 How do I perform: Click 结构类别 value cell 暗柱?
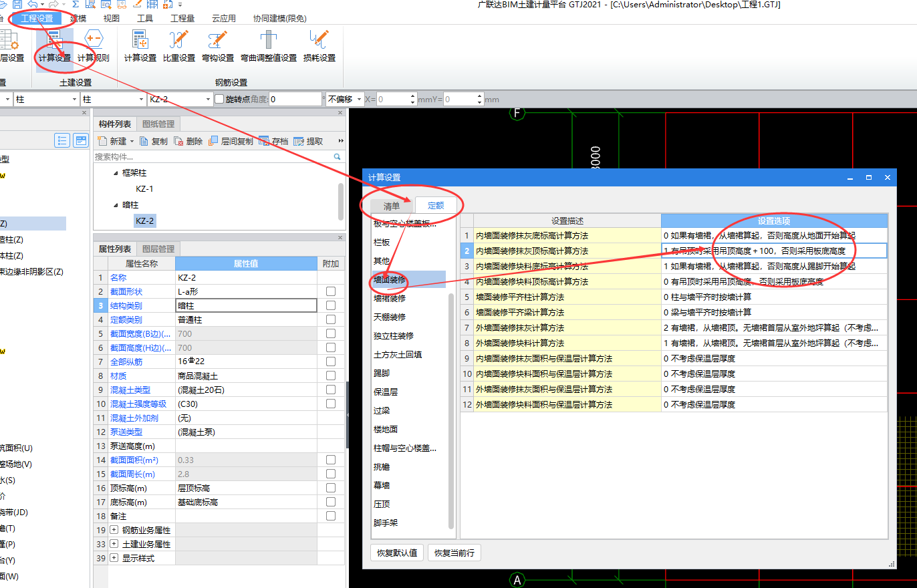click(246, 305)
